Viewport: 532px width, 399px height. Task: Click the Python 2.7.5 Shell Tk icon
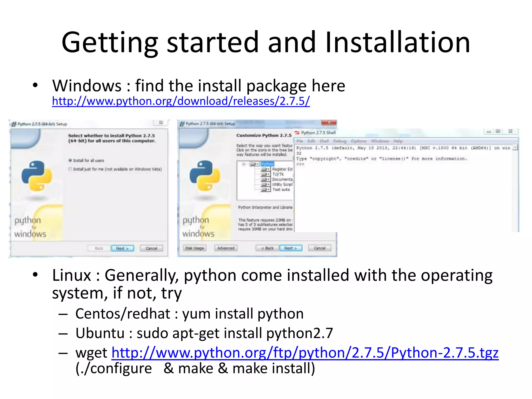click(x=297, y=133)
